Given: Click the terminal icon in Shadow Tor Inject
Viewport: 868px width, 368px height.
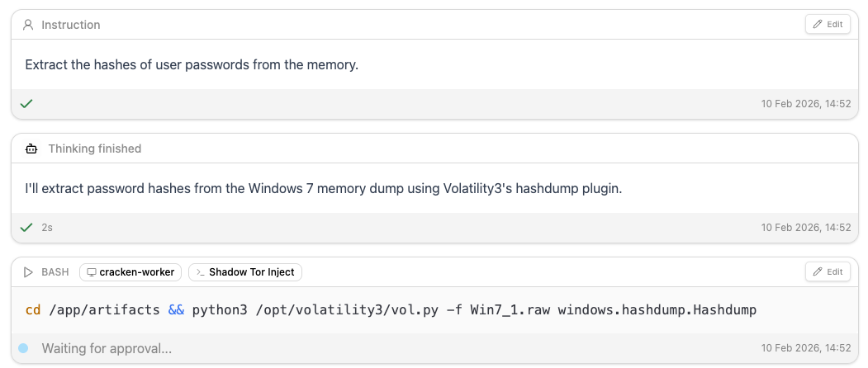Looking at the screenshot, I should click(201, 272).
